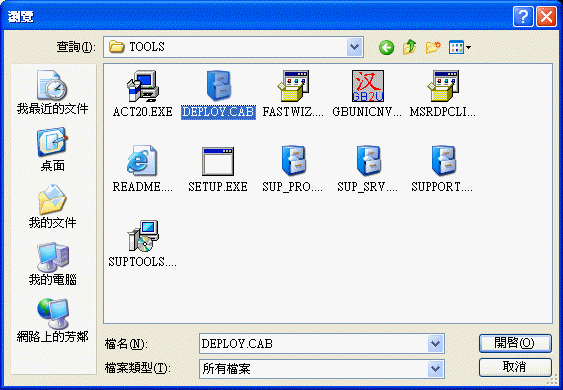Create a new folder
563x390 pixels.
click(433, 47)
